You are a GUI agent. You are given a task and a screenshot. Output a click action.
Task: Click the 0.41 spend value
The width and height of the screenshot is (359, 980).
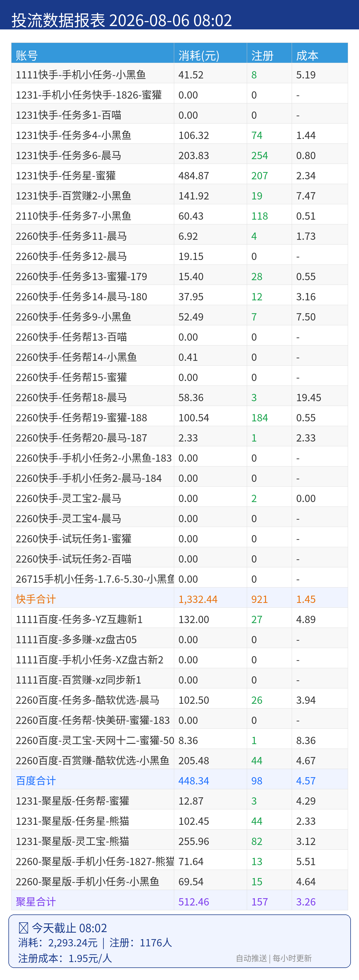pyautogui.click(x=188, y=357)
